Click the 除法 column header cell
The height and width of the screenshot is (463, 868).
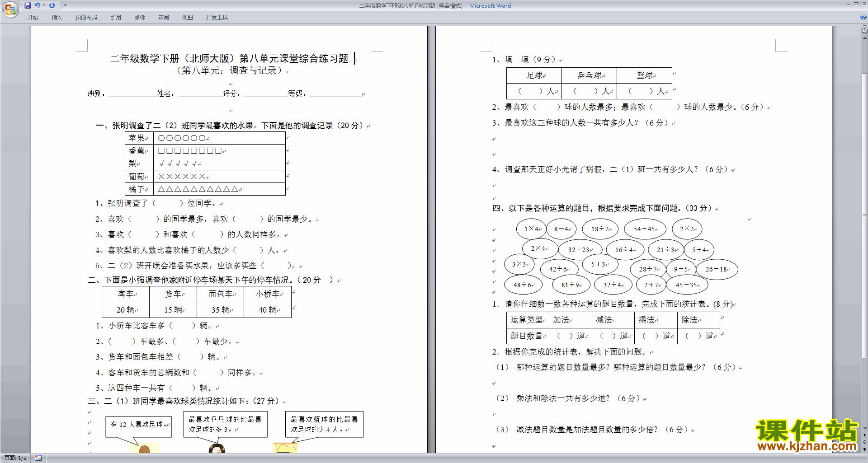point(698,320)
